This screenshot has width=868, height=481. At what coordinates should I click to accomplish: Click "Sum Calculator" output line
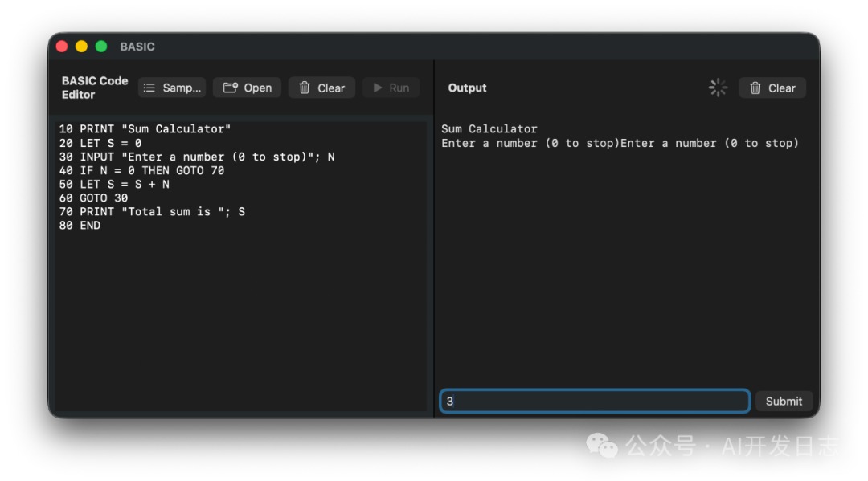coord(489,128)
